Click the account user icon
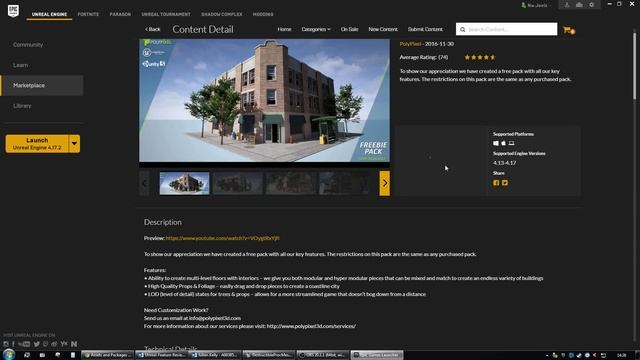This screenshot has height=360, width=640. coord(524,5)
